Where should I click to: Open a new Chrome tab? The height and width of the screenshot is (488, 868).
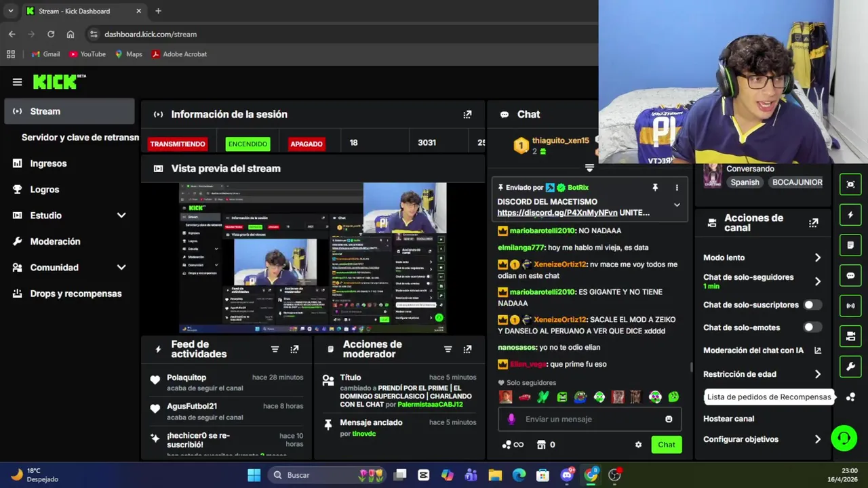click(x=158, y=11)
